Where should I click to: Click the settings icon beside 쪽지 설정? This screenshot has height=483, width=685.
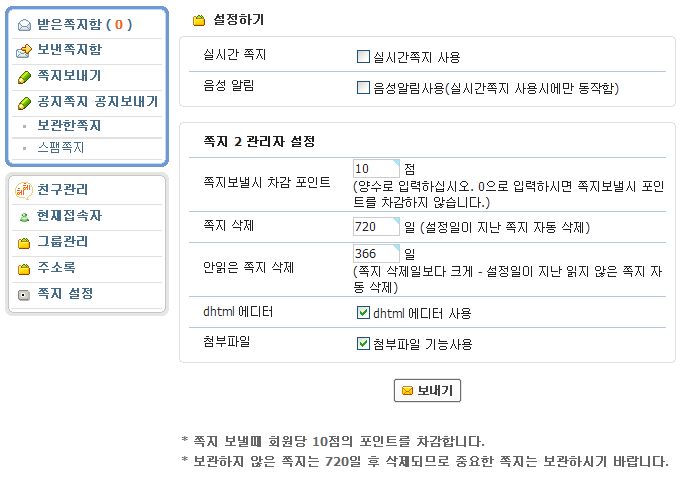tap(24, 294)
